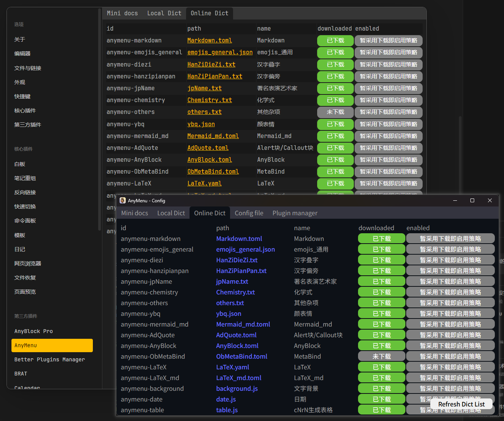The image size is (504, 421).
Task: Toggle 未下载 for anymenu-others in Obsidian settings
Action: (x=335, y=112)
